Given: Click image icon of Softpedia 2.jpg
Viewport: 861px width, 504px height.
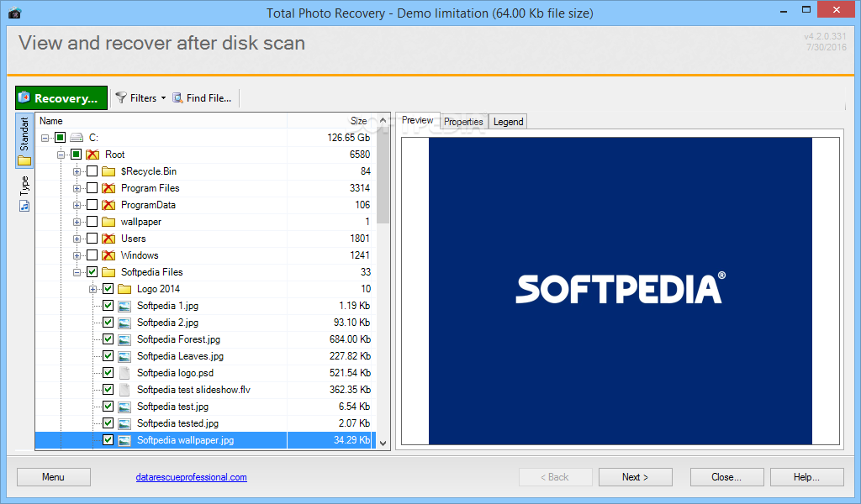Looking at the screenshot, I should tap(124, 323).
